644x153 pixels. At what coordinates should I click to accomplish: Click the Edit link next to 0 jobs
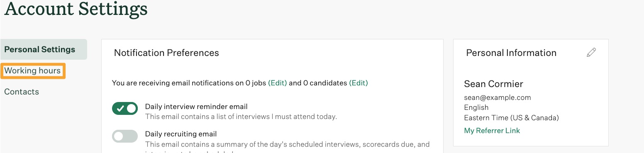[x=278, y=83]
